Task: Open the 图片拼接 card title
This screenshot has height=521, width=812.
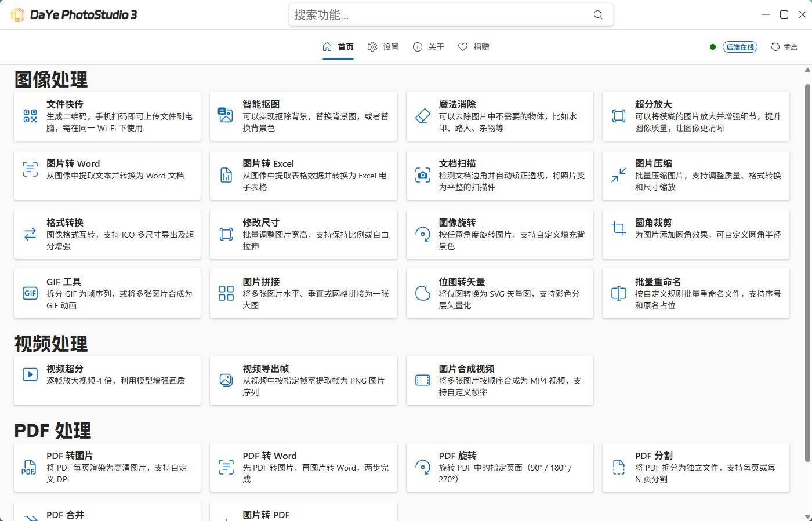Action: (261, 282)
